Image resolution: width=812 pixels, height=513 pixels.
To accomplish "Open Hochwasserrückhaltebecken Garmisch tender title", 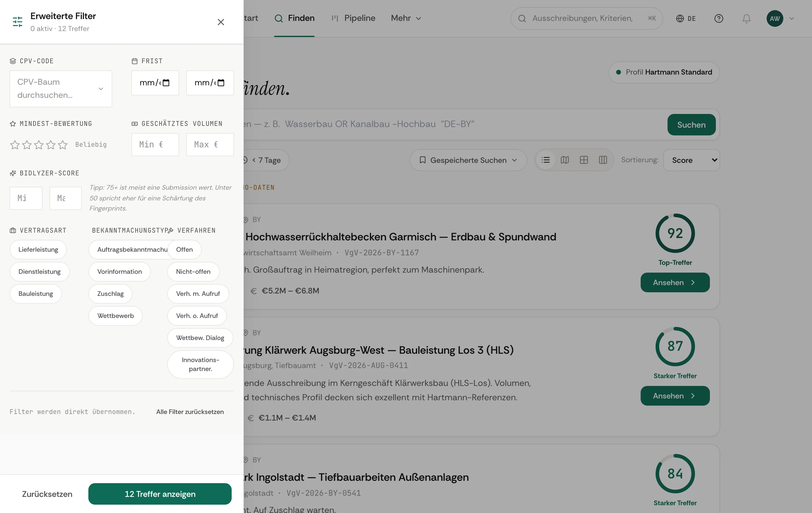I will (x=401, y=237).
